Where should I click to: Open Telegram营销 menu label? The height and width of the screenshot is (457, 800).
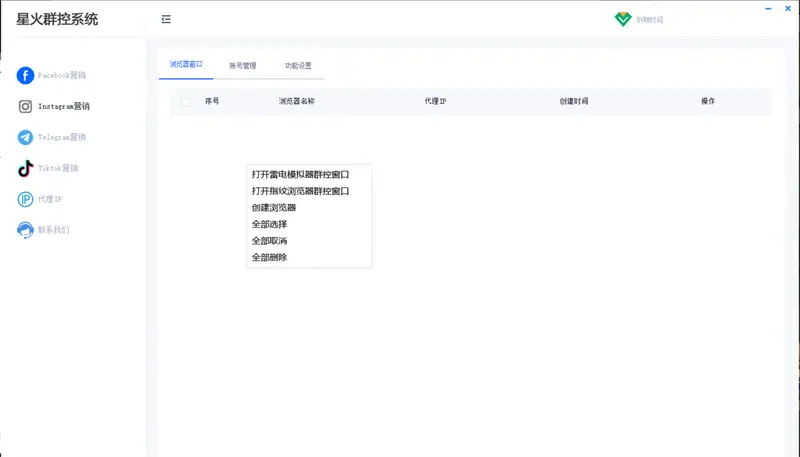62,137
